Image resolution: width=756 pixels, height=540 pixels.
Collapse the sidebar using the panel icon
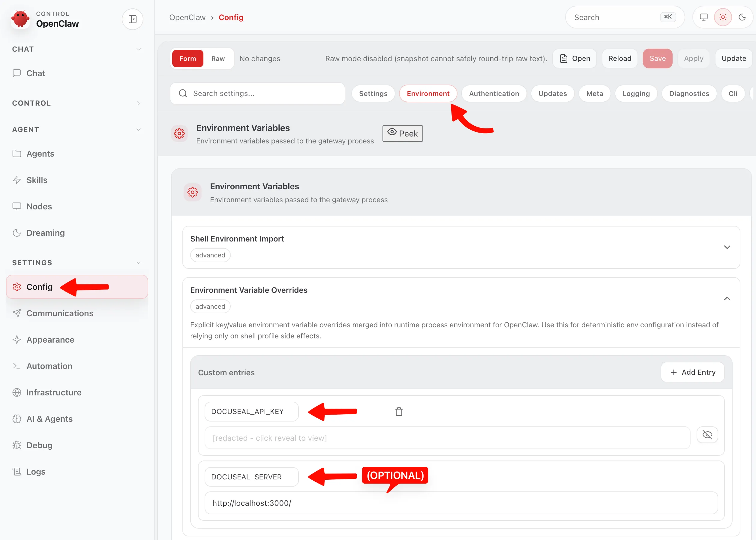[x=132, y=19]
